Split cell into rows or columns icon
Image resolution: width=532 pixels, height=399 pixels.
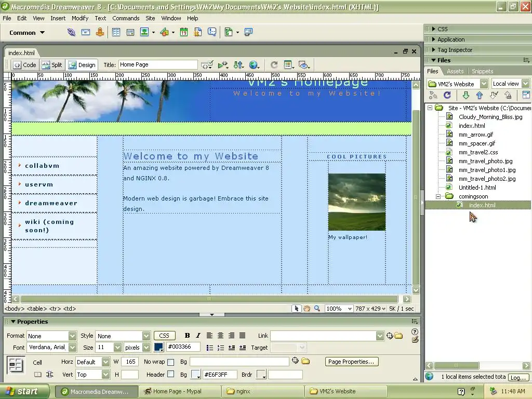(x=49, y=375)
